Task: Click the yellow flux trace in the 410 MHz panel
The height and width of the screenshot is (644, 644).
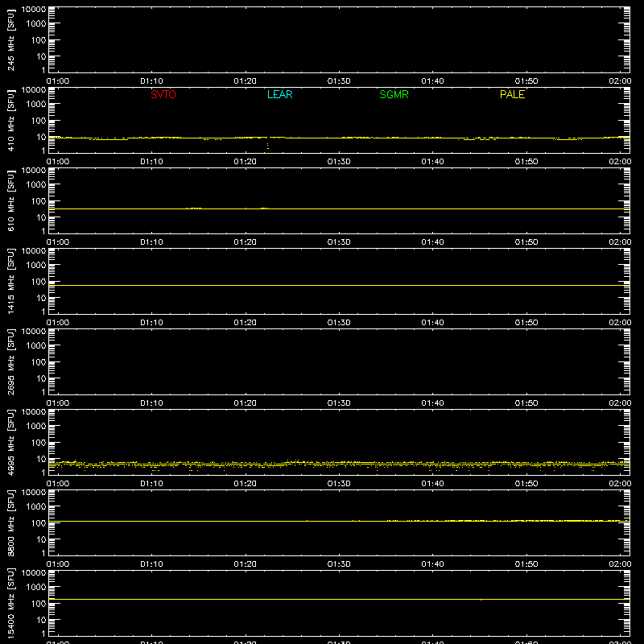Action: pos(339,138)
